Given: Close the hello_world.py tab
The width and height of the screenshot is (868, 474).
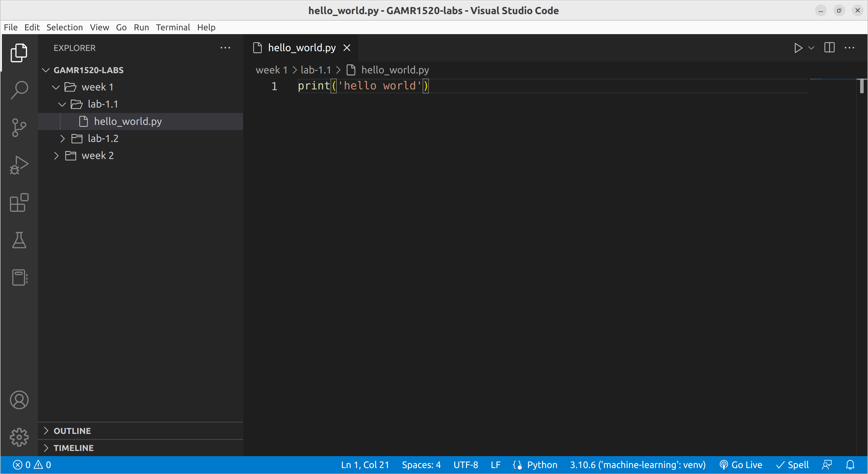Looking at the screenshot, I should coord(347,48).
